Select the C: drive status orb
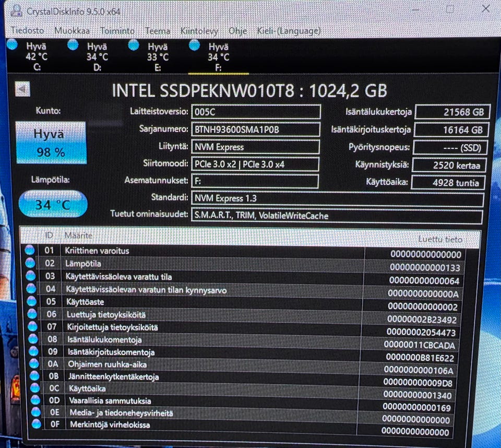Viewport: 501px width, 448px height. tap(12, 44)
